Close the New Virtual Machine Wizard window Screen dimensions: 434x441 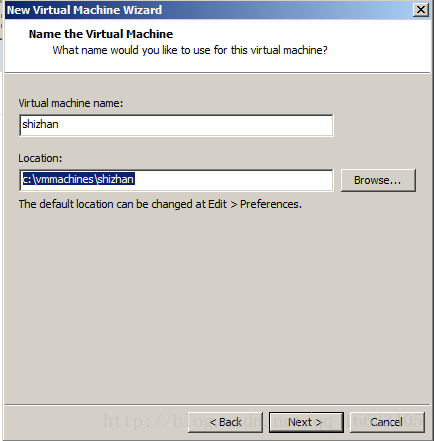pos(421,10)
